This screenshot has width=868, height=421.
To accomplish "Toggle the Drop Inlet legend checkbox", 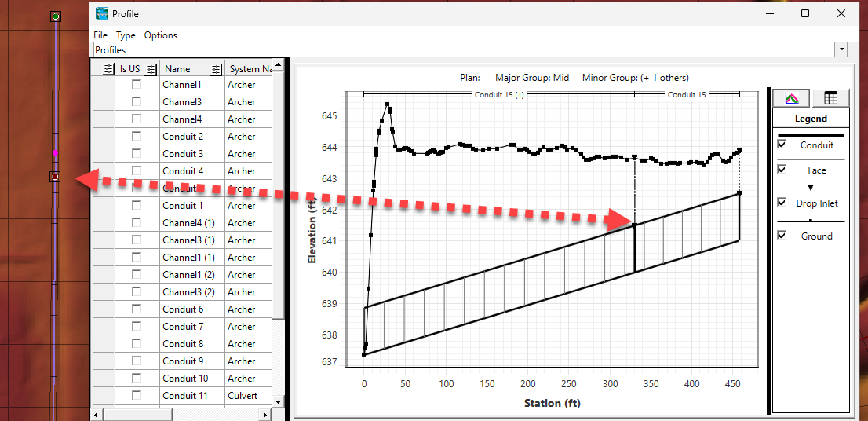I will [x=782, y=203].
